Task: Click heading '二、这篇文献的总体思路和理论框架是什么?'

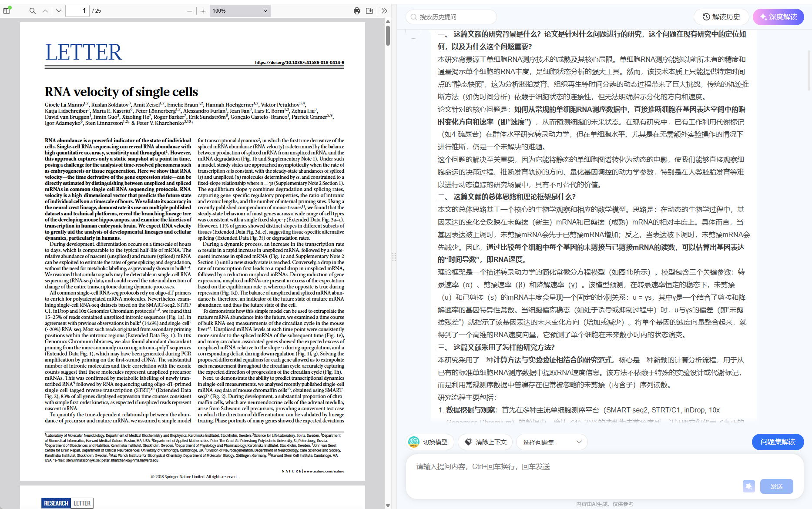Action: point(507,197)
